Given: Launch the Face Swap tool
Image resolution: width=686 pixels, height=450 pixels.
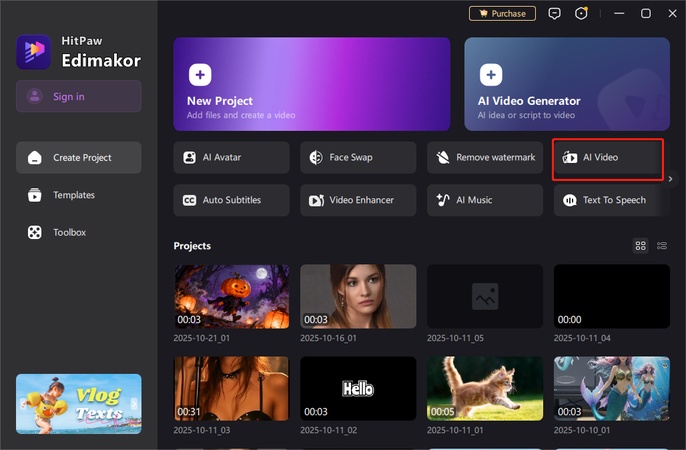Looking at the screenshot, I should pyautogui.click(x=358, y=158).
